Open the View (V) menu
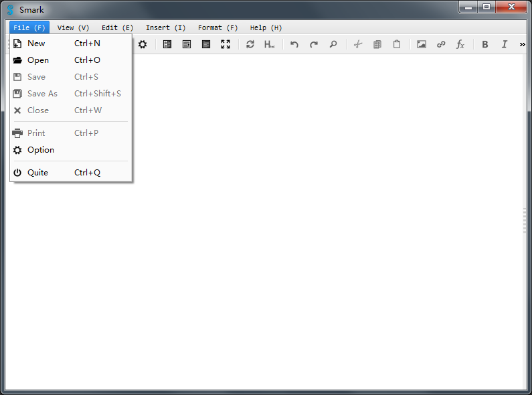The width and height of the screenshot is (532, 395). pos(74,27)
